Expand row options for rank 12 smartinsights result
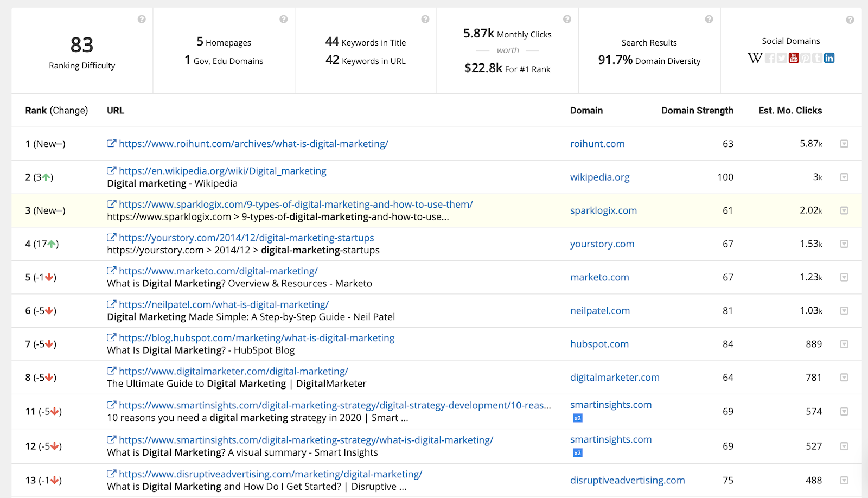This screenshot has height=498, width=868. tap(844, 446)
